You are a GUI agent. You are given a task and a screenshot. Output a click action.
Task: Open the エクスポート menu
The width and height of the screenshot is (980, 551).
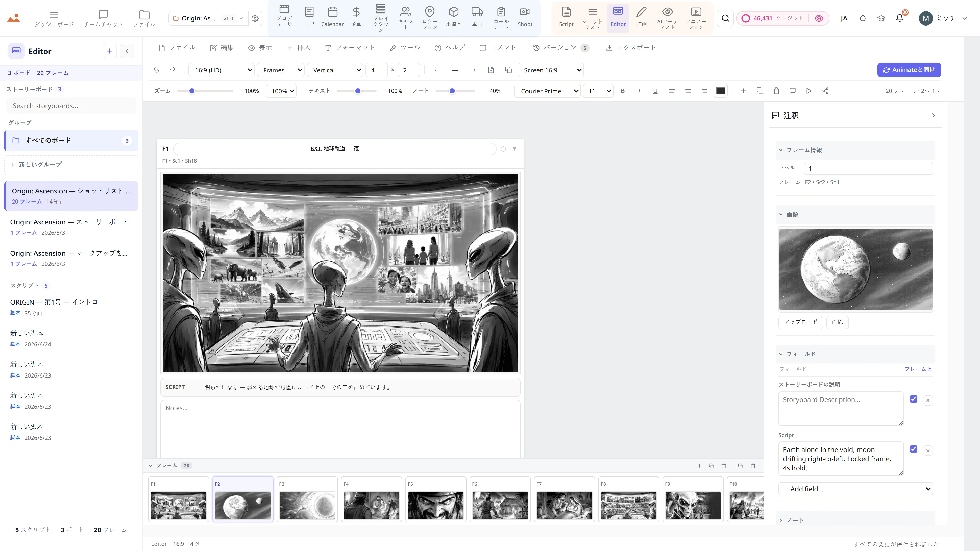point(631,47)
